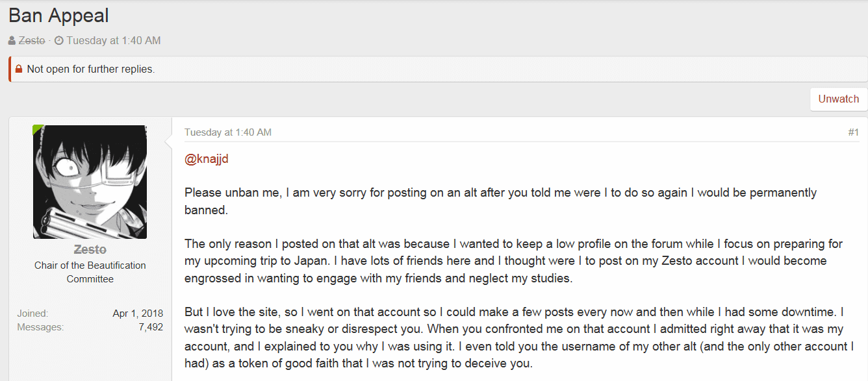Click the user silhouette icon beside thread author

point(12,41)
